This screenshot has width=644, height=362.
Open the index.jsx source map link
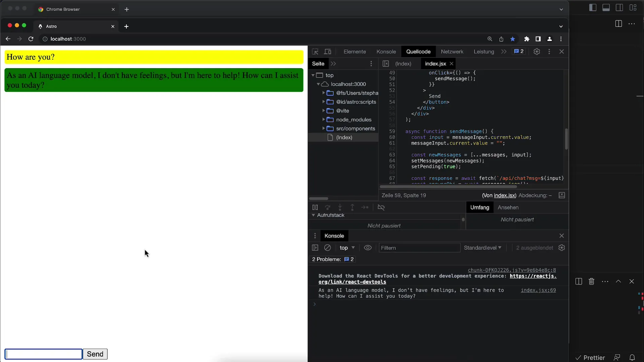505,195
